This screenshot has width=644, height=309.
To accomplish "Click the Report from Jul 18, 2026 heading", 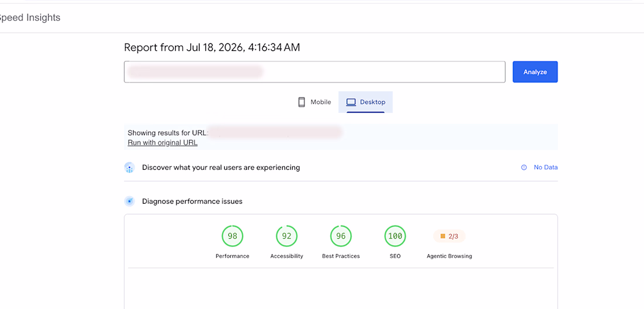I will tap(212, 47).
